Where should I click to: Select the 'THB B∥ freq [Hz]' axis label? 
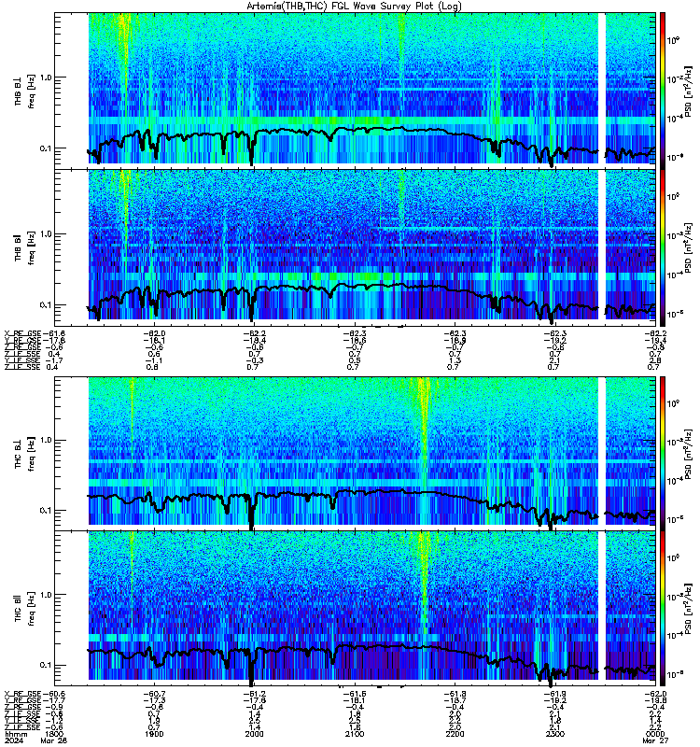[24, 247]
